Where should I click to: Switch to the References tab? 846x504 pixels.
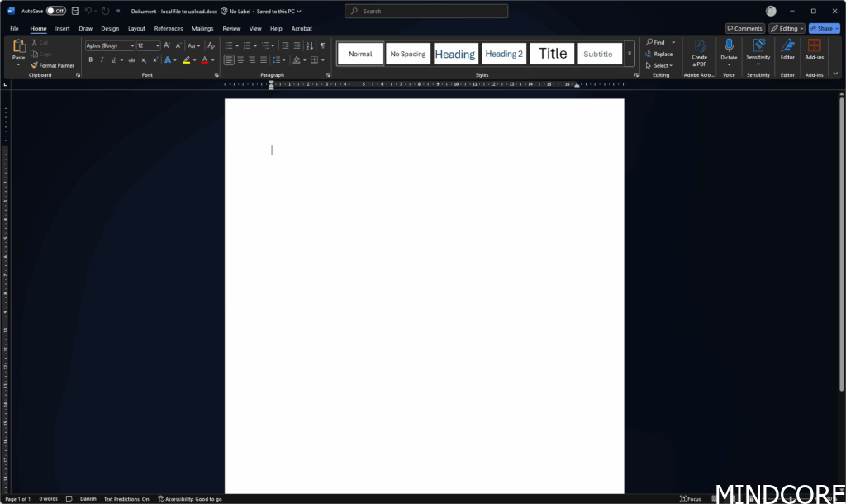click(169, 28)
